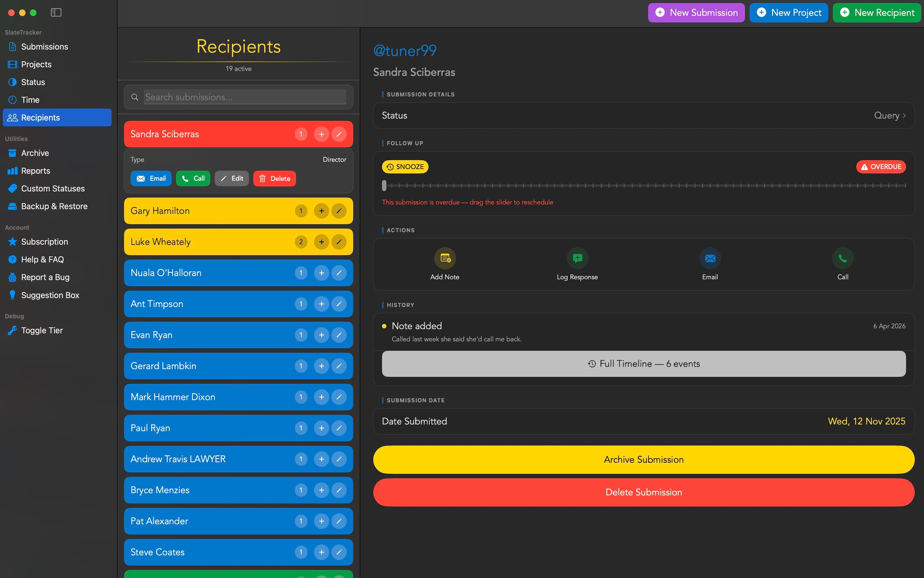
Task: Click the Subscription star icon
Action: (x=13, y=241)
